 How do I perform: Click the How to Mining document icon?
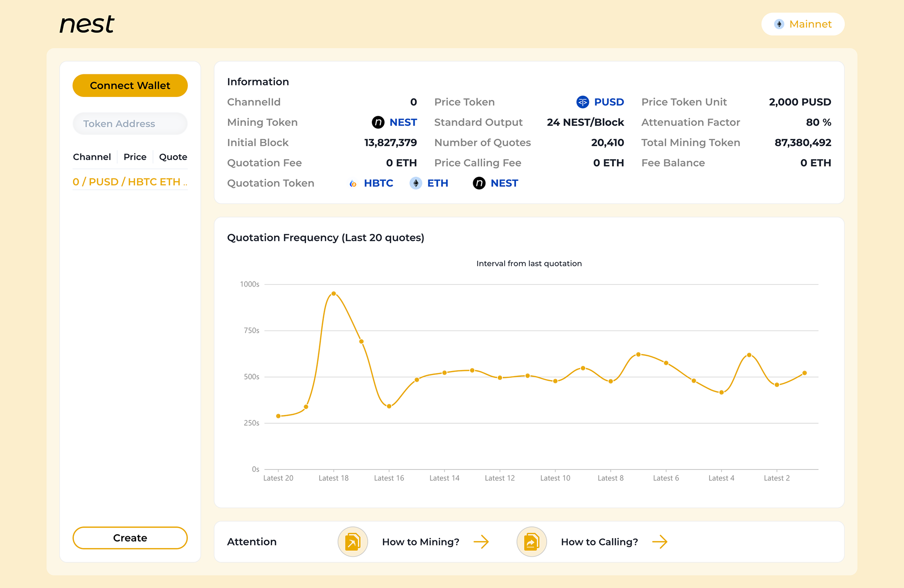coord(353,542)
